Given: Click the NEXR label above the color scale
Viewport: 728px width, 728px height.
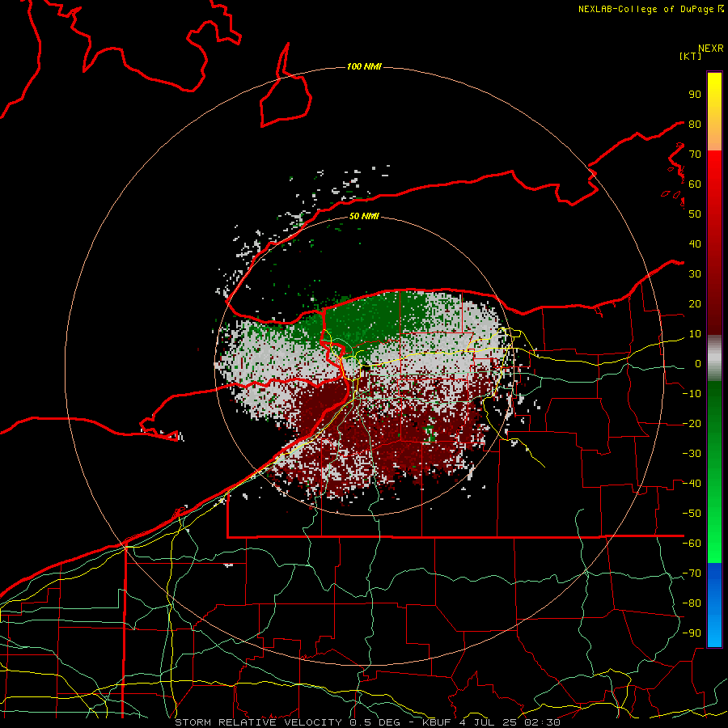Looking at the screenshot, I should click(x=711, y=49).
